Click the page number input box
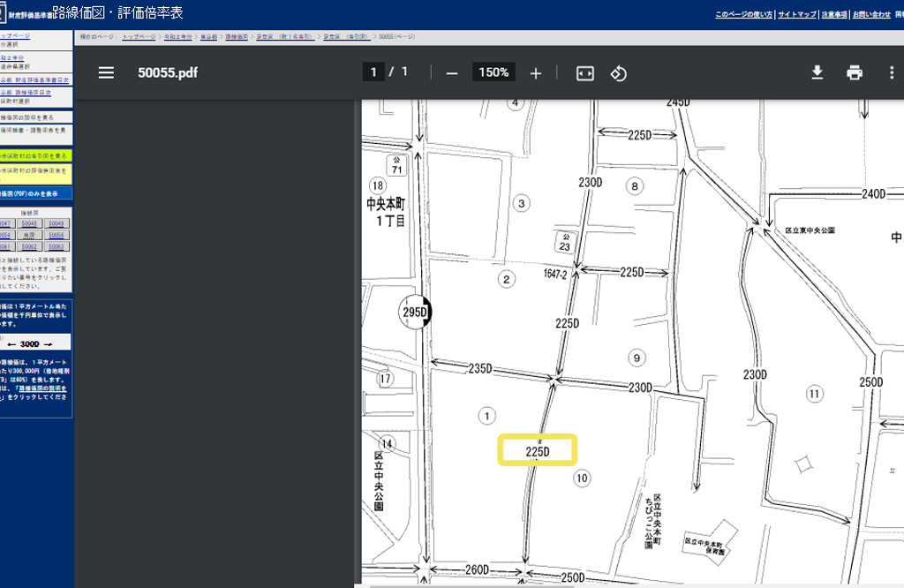Viewport: 904px width, 588px height. (373, 72)
